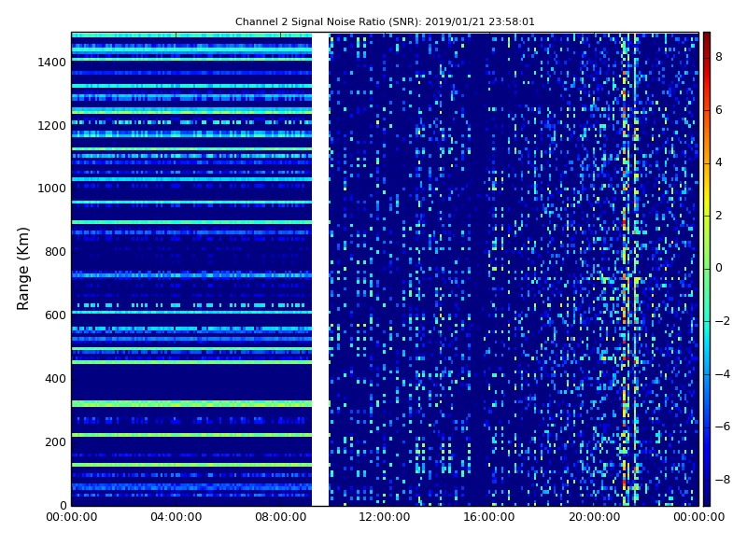
Task: Click the y-axis tick label 1000
Action: click(51, 189)
